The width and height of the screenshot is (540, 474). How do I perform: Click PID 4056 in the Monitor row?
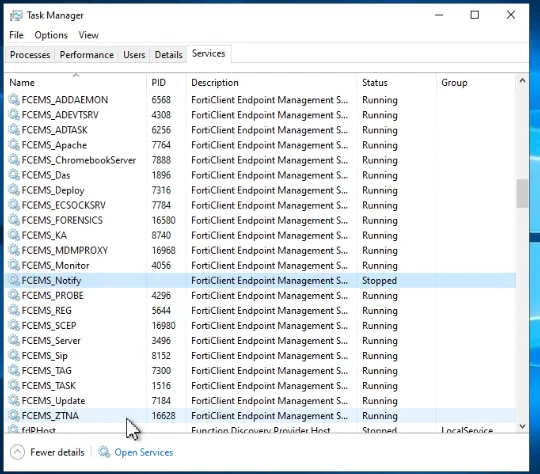coord(161,266)
